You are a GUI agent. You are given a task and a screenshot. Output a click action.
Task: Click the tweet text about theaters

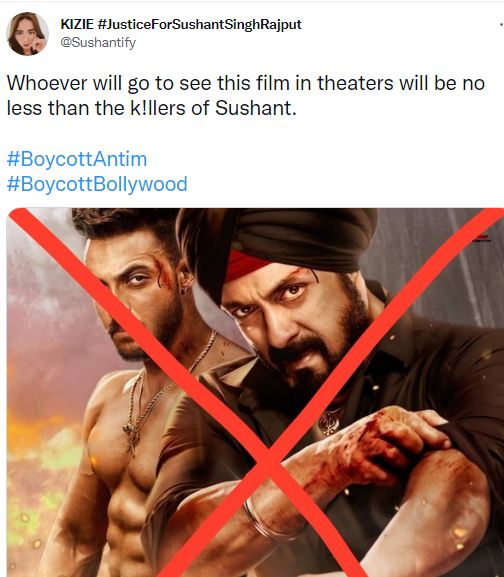[246, 95]
